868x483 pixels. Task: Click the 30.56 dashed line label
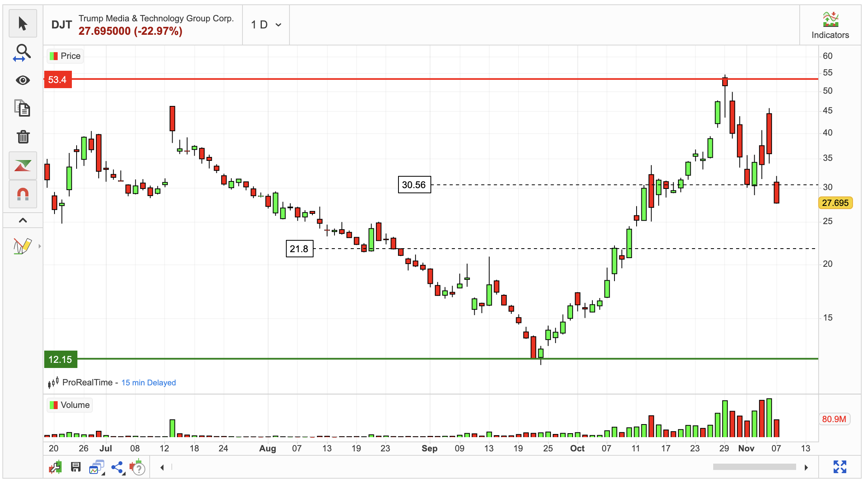click(x=414, y=185)
